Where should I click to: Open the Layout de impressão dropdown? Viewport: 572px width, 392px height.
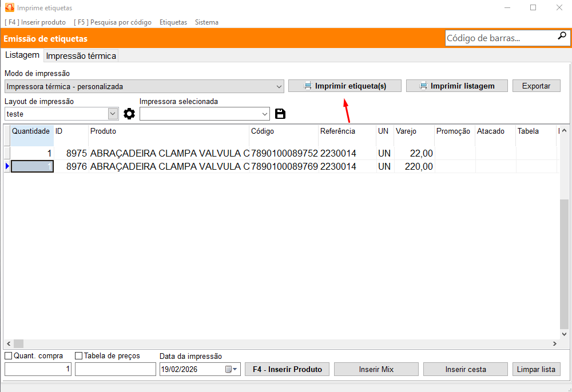tap(113, 114)
